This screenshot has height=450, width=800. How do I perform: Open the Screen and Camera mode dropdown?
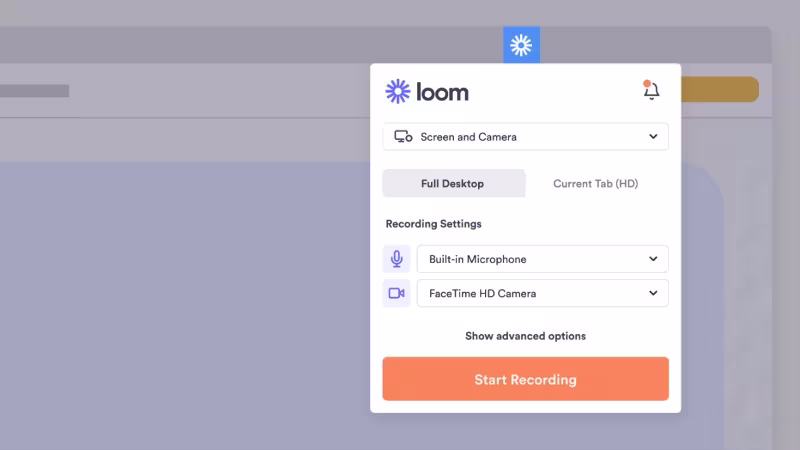[x=526, y=137]
